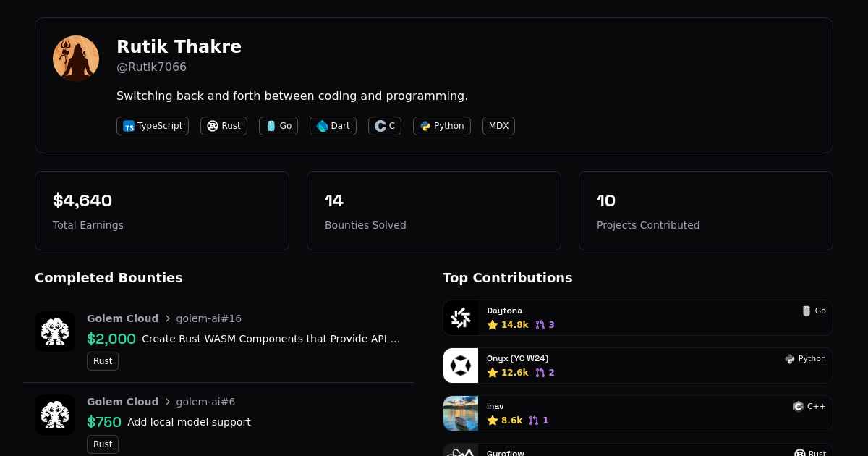Select the Dart language badge
Image resolution: width=868 pixels, height=456 pixels.
[333, 126]
